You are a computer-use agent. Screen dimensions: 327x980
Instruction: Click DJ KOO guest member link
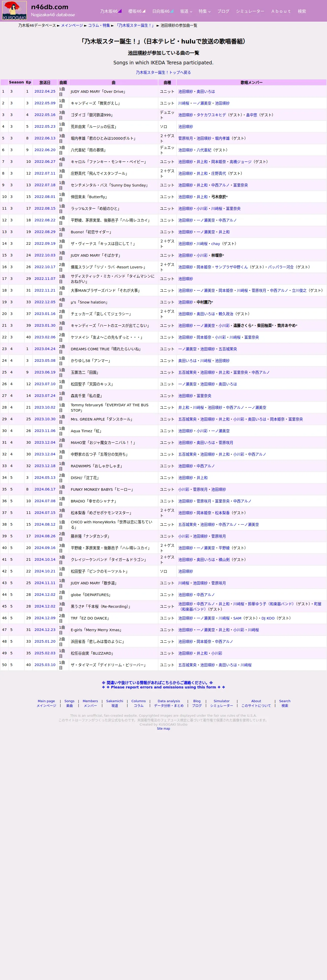click(268, 618)
